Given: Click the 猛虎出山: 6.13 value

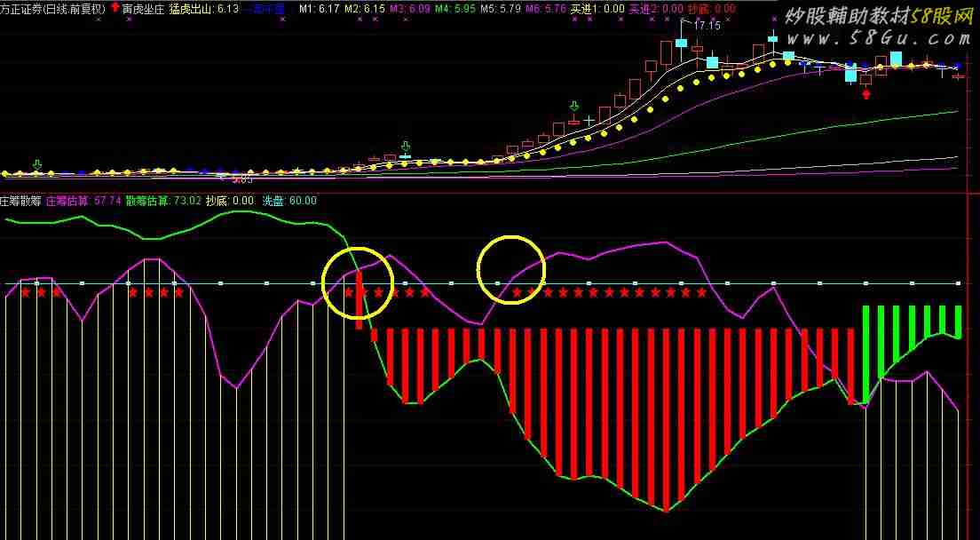Looking at the screenshot, I should 204,9.
